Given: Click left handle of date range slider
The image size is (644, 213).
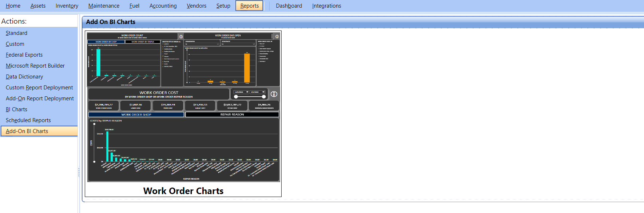Looking at the screenshot, I should [x=236, y=97].
